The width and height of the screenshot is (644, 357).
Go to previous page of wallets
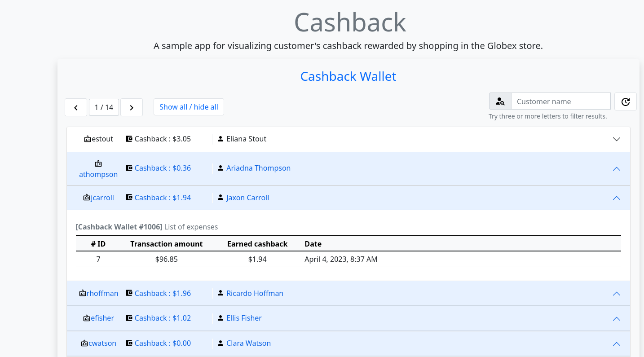[x=76, y=107]
